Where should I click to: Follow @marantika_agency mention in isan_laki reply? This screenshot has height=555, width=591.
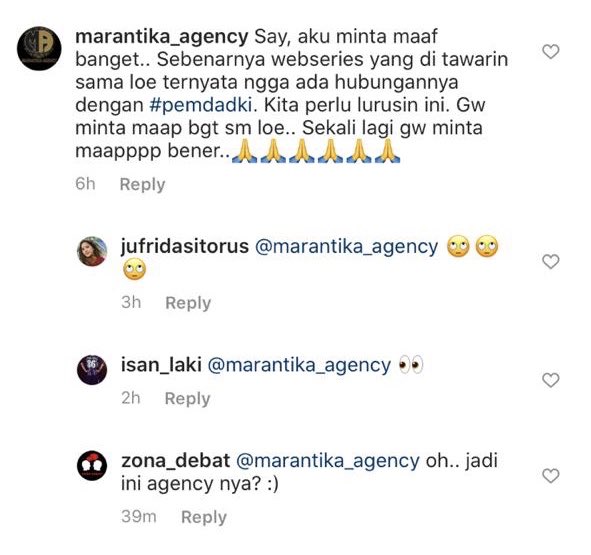click(x=299, y=366)
